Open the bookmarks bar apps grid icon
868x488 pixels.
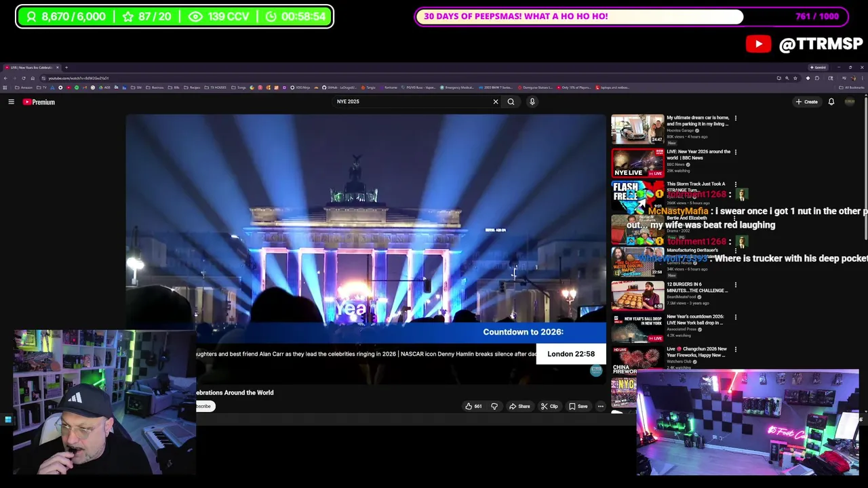click(5, 87)
